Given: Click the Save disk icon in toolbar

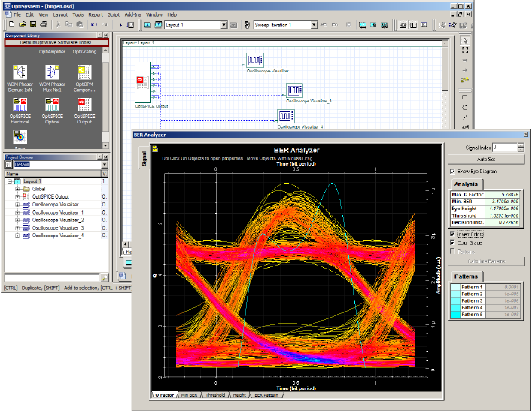Looking at the screenshot, I should 34,25.
